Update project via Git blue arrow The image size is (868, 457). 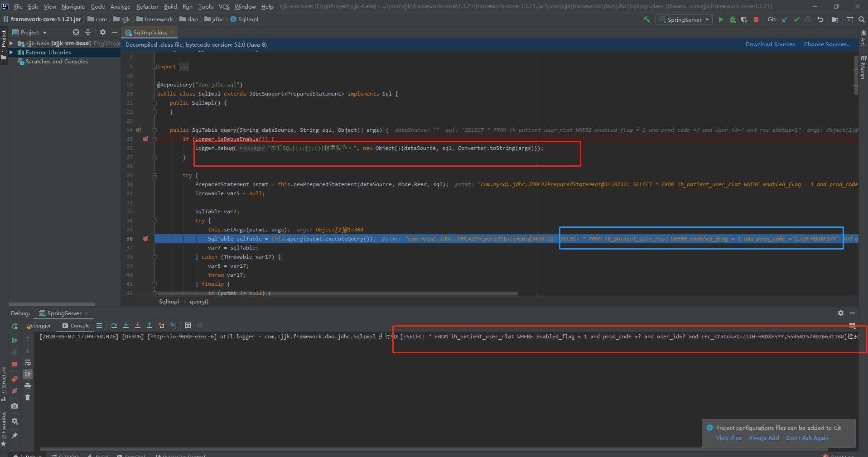785,19
